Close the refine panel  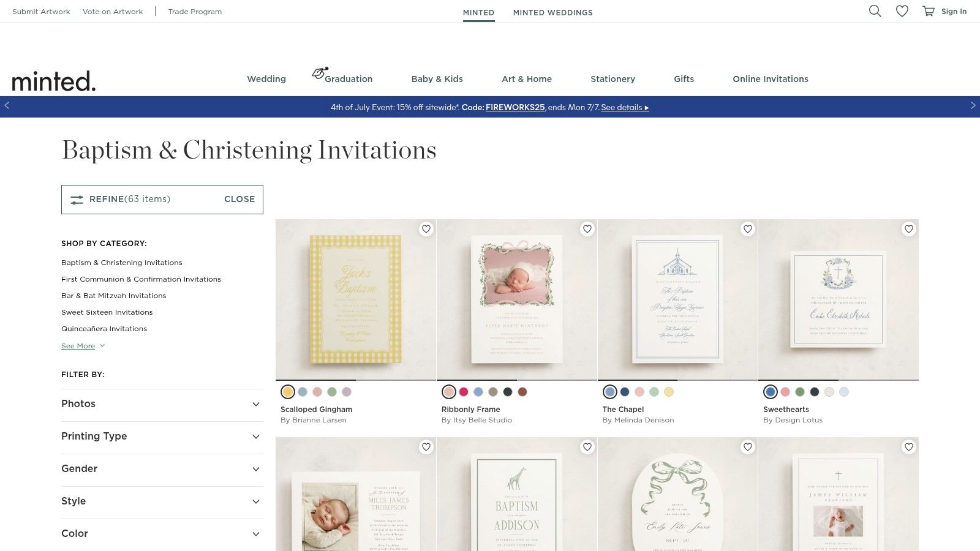tap(239, 199)
